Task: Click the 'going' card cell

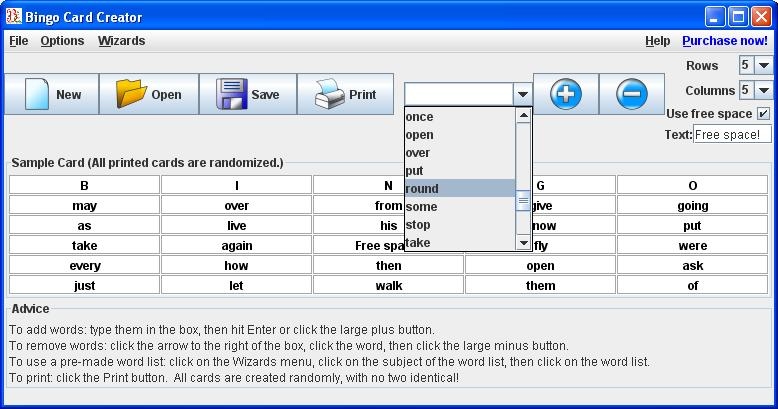Action: [x=693, y=205]
